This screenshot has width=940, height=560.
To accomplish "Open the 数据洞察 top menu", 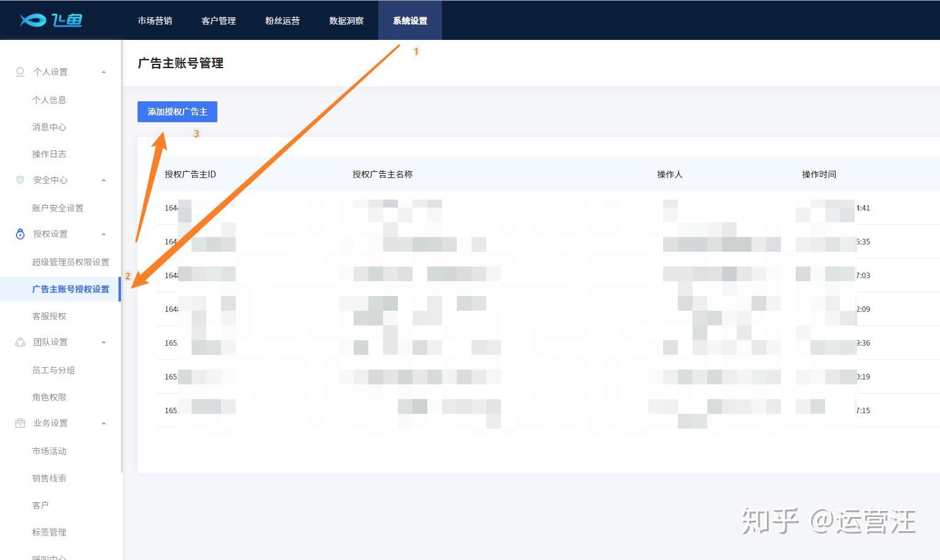I will [346, 20].
